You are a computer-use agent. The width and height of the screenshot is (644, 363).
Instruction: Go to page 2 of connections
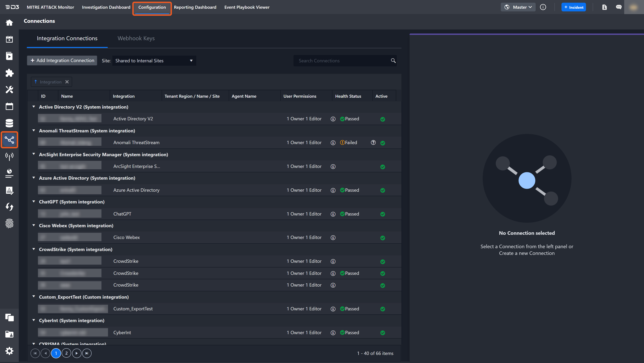click(x=66, y=353)
